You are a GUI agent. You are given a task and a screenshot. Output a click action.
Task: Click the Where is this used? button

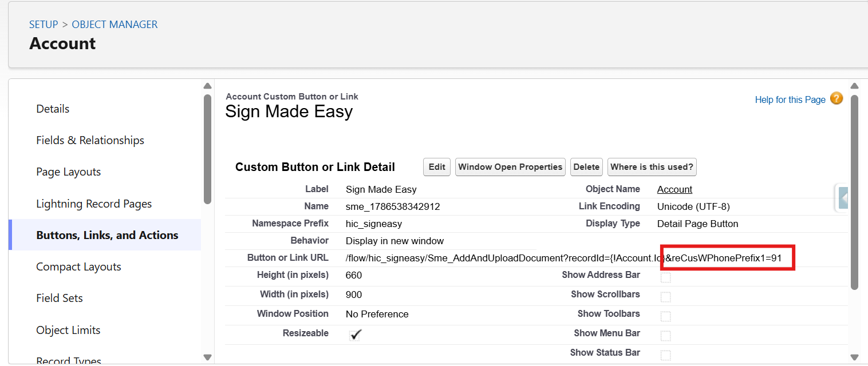[652, 167]
